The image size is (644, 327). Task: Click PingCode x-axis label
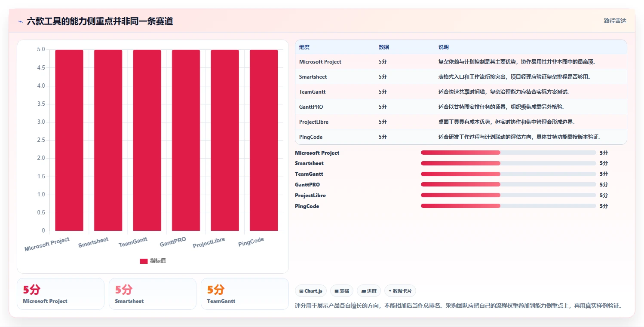(251, 242)
